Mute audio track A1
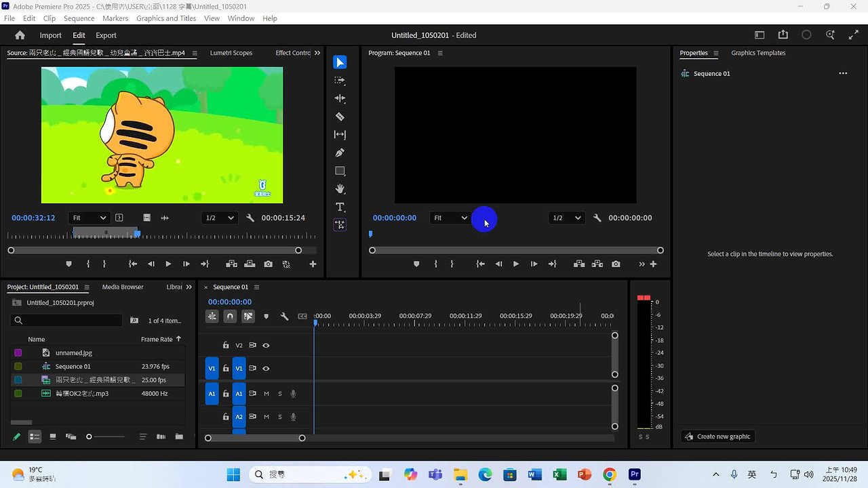 [267, 394]
